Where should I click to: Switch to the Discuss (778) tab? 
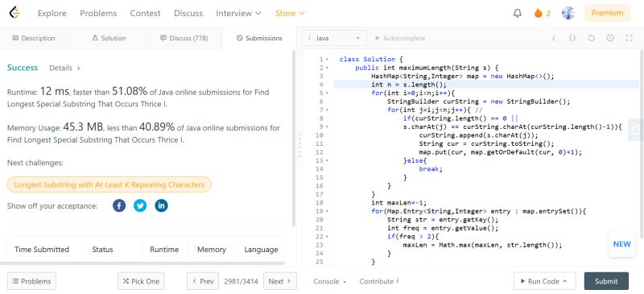(x=184, y=38)
